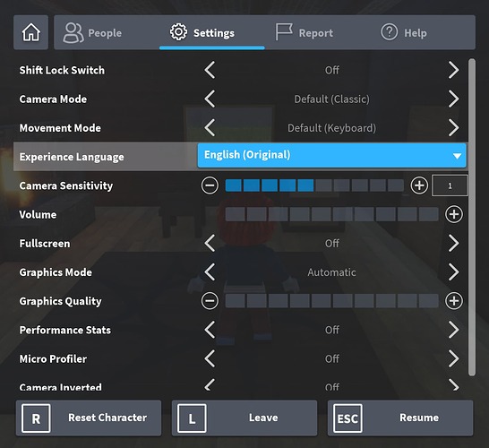This screenshot has height=448, width=489.
Task: Toggle Performance Stats with right arrow
Action: (x=454, y=330)
